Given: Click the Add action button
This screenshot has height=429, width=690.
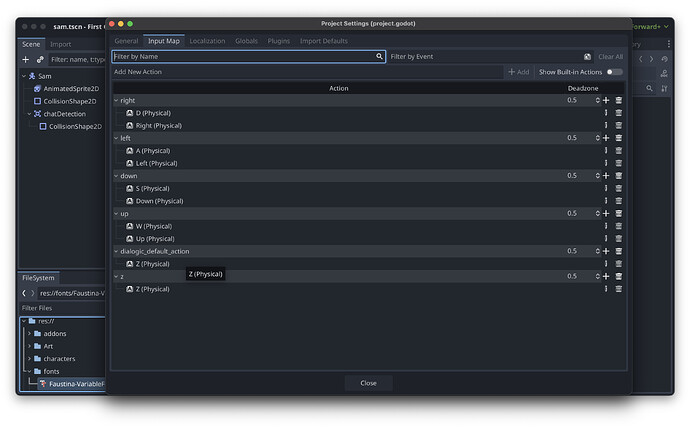Looking at the screenshot, I should coord(519,72).
